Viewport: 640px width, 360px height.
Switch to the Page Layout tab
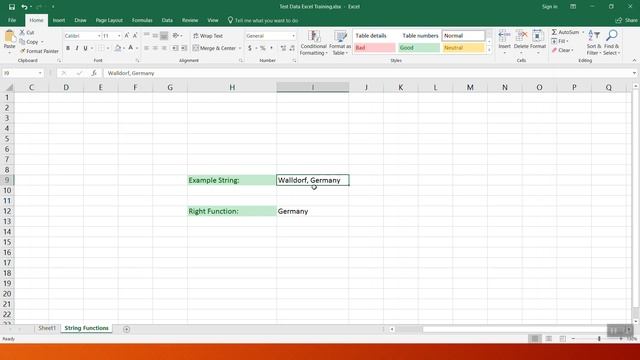(x=109, y=20)
